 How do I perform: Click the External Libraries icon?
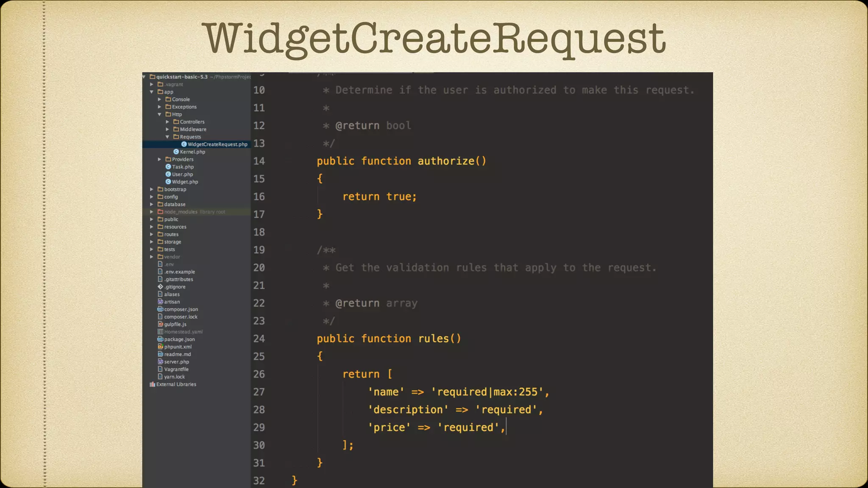click(x=153, y=384)
